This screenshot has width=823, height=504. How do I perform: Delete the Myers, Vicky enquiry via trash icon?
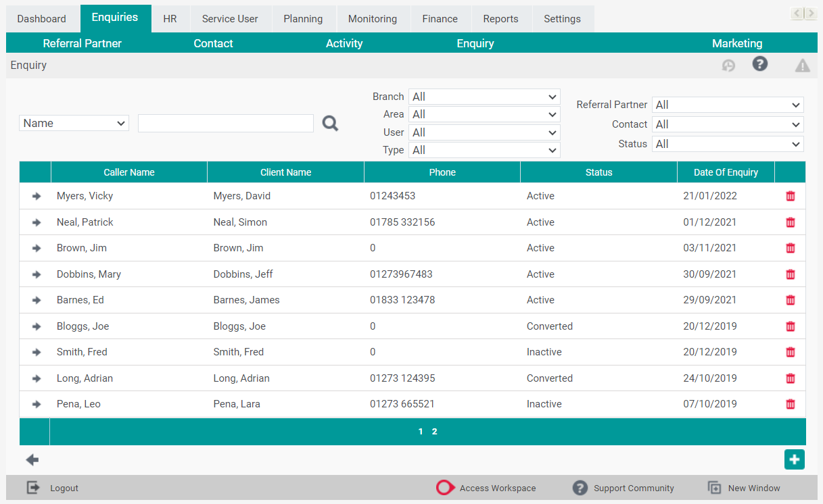(791, 196)
